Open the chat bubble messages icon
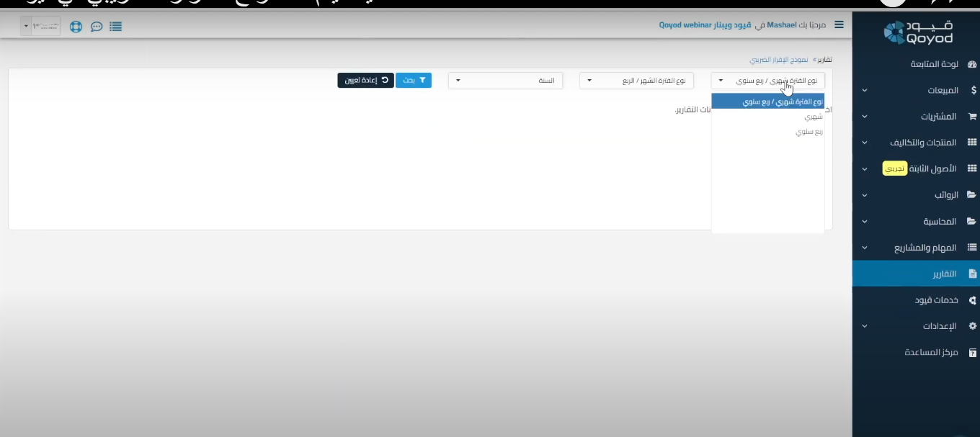Image resolution: width=980 pixels, height=437 pixels. pos(96,27)
